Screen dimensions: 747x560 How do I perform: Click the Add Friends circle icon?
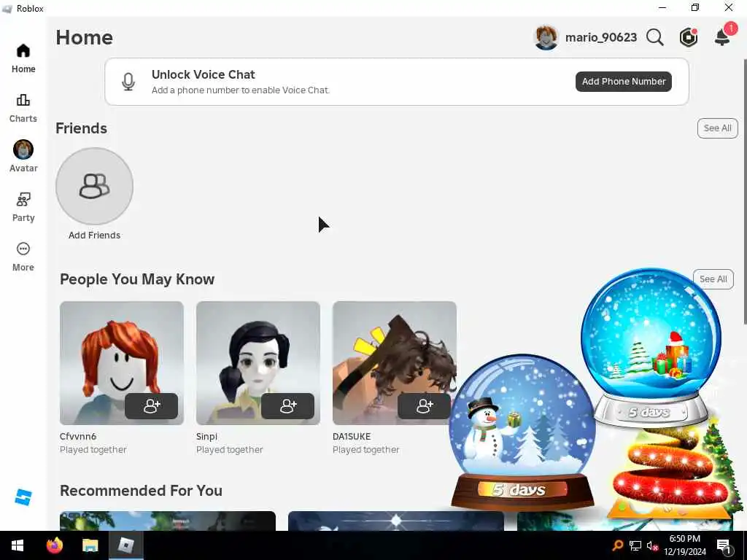coord(94,186)
